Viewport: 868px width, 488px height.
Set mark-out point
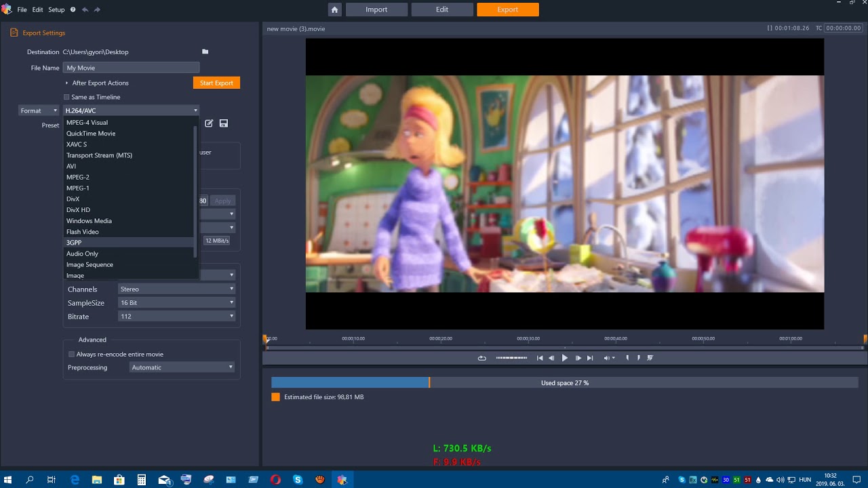(638, 358)
